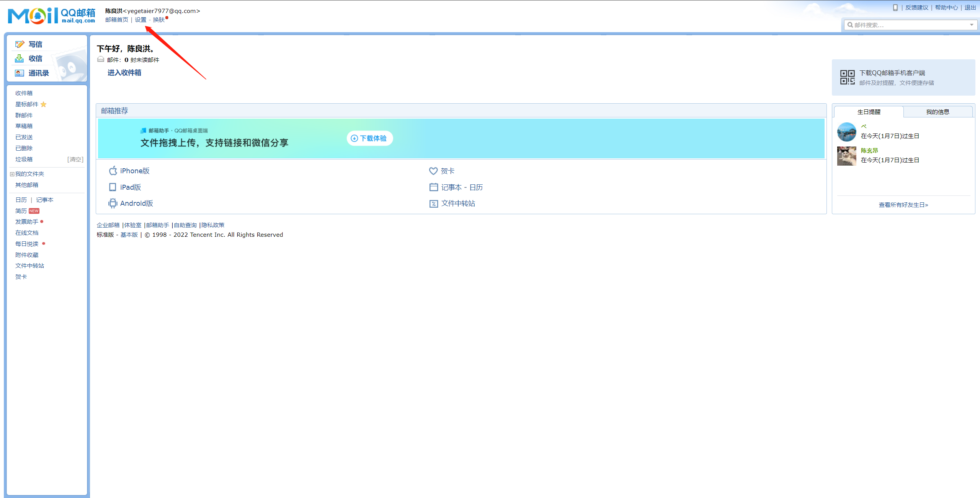Screen dimensions: 980x498
Task: Expand the 我的文件夹 folder tree
Action: pos(12,174)
